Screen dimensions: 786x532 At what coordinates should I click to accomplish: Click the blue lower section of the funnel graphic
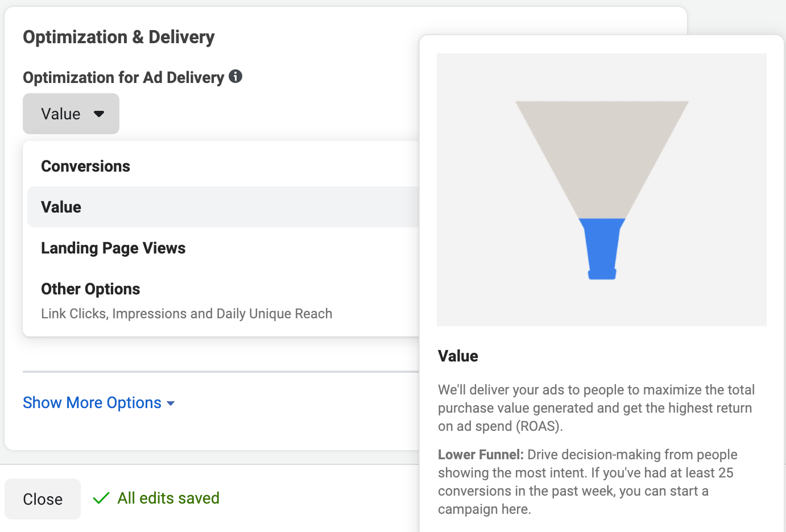pyautogui.click(x=602, y=247)
